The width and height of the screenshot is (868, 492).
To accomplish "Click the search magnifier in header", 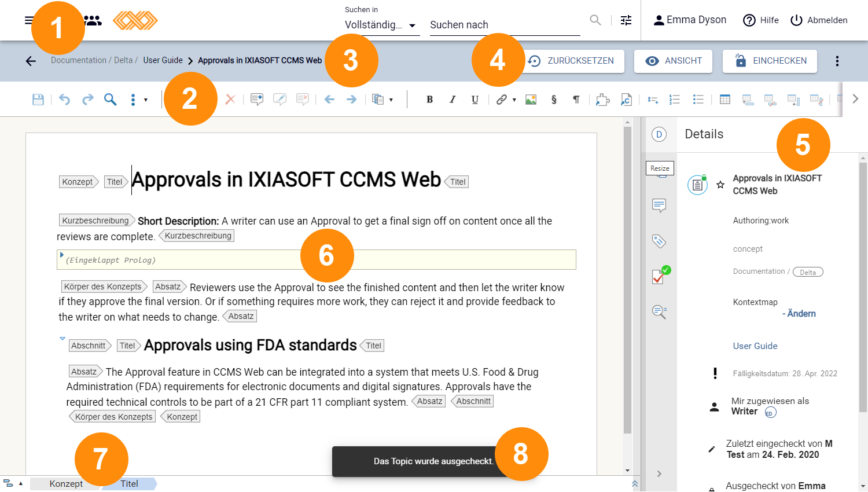I will pyautogui.click(x=595, y=20).
